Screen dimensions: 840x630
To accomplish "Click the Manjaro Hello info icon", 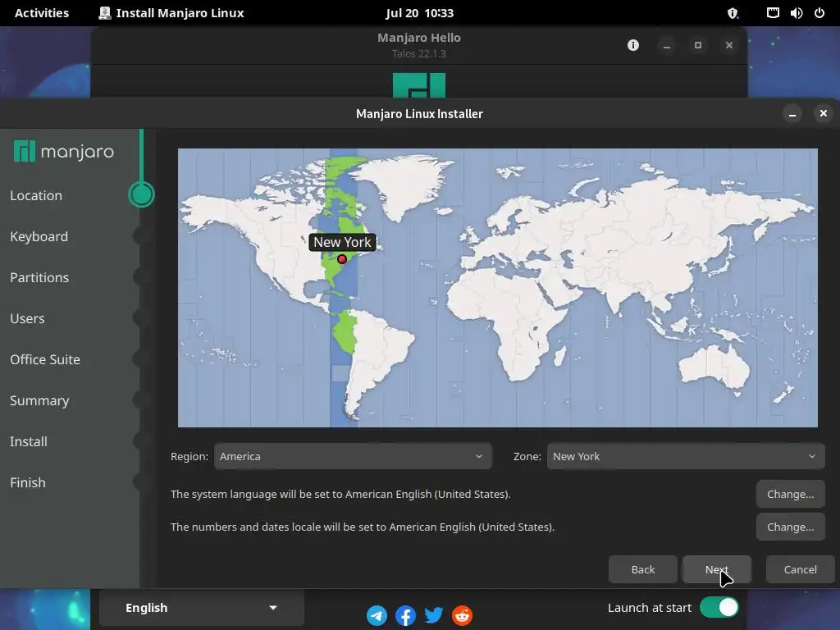I will coord(633,45).
